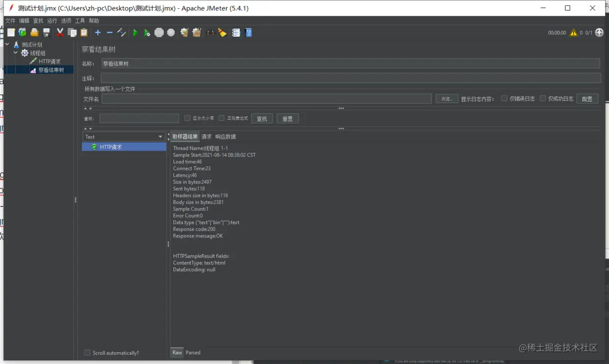Collapse the 测试计划 tree node arrow
Viewport: 609px width, 364px height.
point(7,44)
